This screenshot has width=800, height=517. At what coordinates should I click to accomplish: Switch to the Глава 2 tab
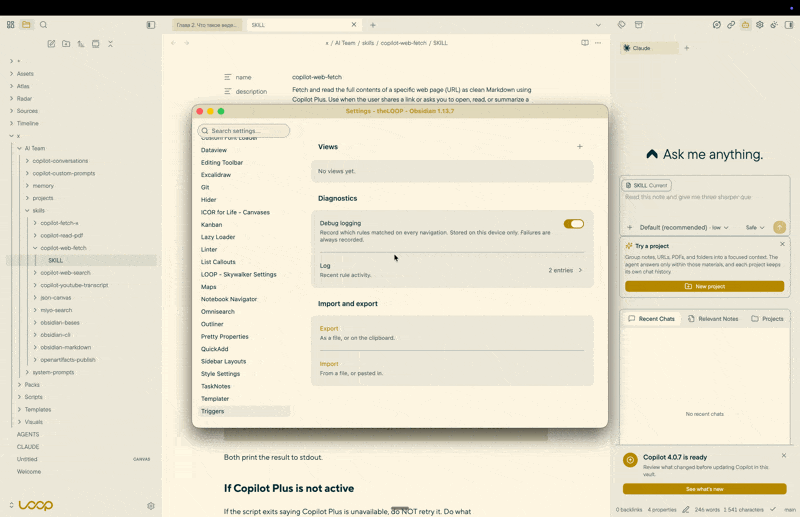coord(207,24)
